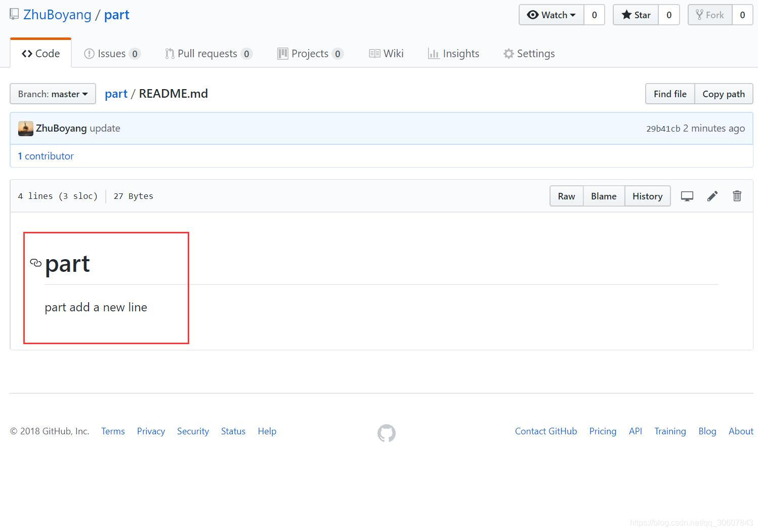The height and width of the screenshot is (532, 758).
Task: Open the Security footer link
Action: tap(193, 431)
